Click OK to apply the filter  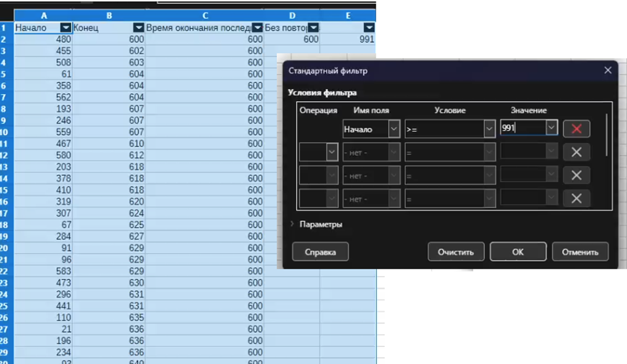coord(517,252)
